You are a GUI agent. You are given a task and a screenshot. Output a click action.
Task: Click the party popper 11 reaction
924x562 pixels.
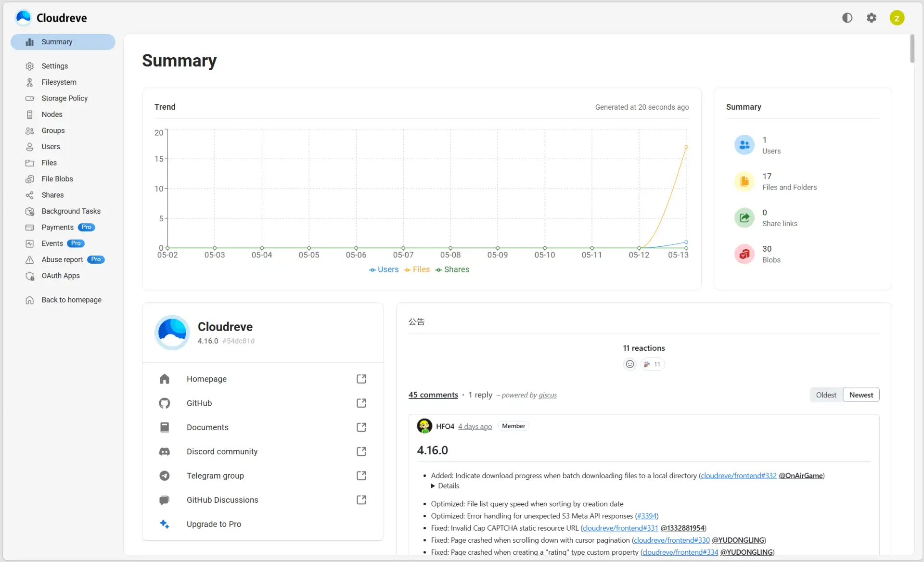(652, 364)
